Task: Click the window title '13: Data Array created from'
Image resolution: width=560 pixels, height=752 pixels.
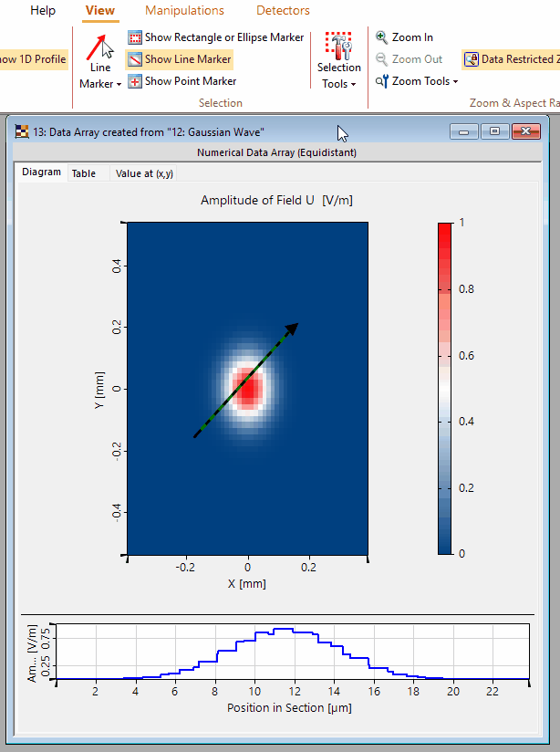Action: (149, 132)
